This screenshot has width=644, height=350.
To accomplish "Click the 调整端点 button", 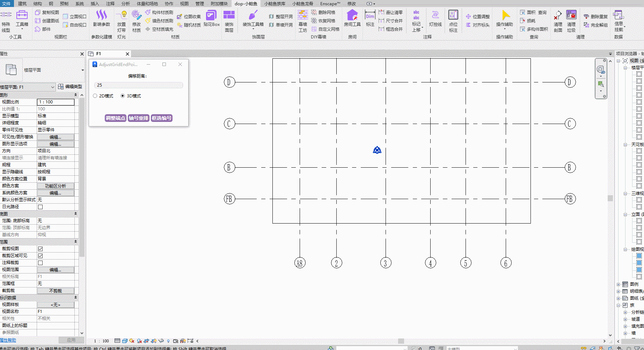I will 115,118.
